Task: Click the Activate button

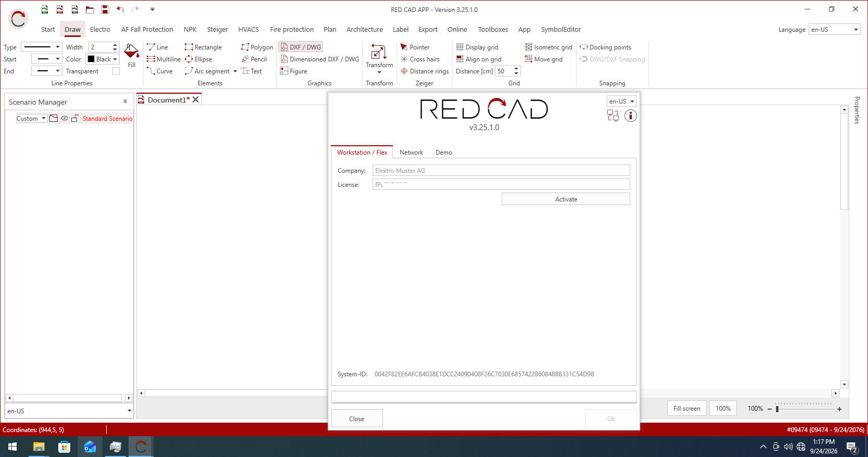Action: [x=566, y=199]
